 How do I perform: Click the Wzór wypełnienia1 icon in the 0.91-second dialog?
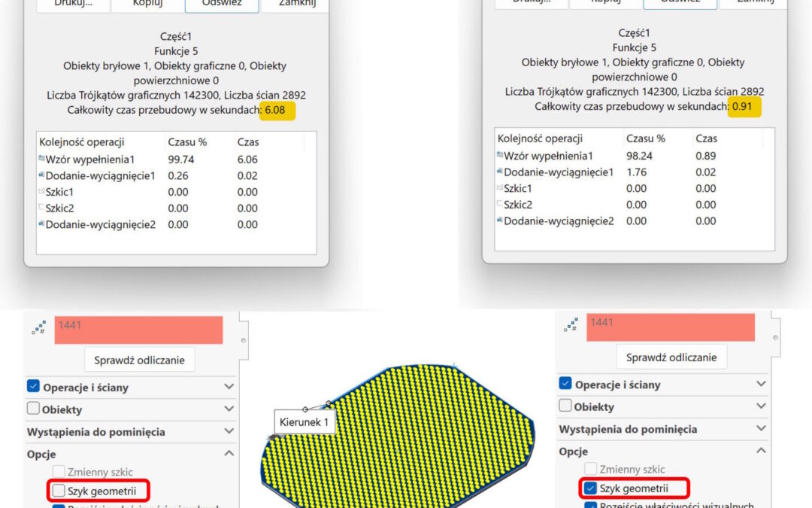[x=499, y=156]
